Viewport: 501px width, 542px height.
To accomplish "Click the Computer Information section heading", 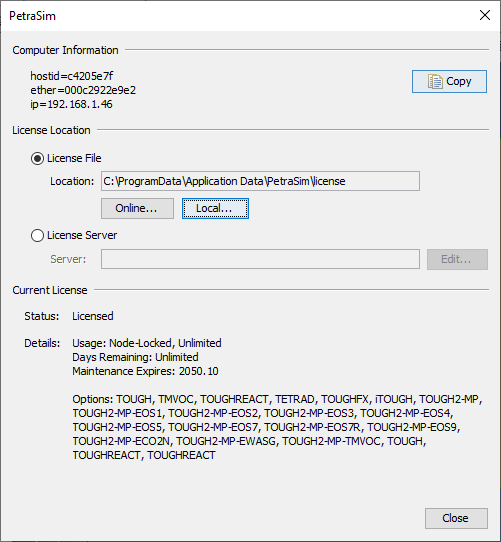I will 65,50.
